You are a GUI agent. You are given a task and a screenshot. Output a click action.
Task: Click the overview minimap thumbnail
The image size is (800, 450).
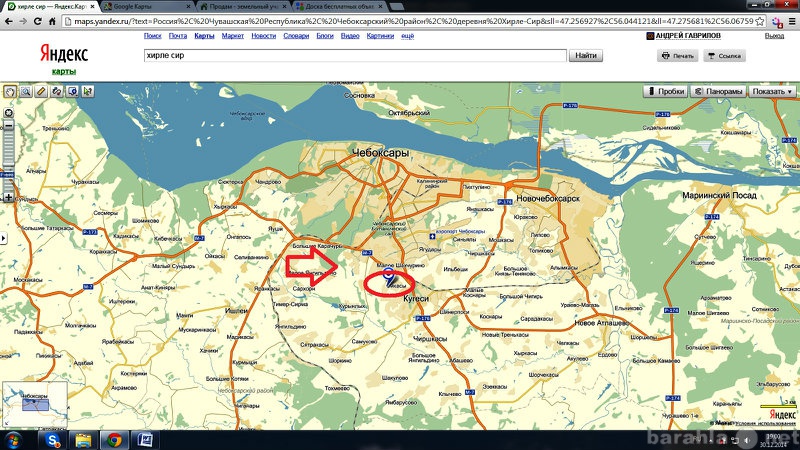(x=35, y=404)
